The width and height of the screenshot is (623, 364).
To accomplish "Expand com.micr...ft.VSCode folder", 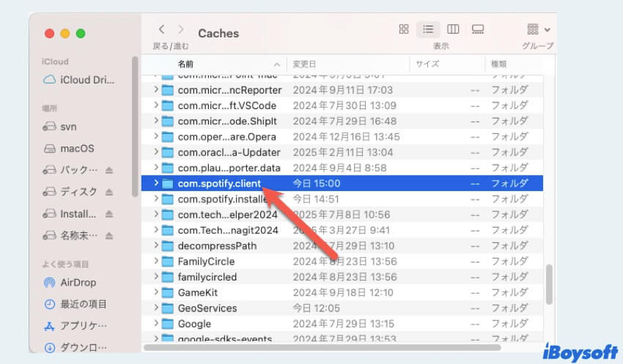I will pos(156,105).
